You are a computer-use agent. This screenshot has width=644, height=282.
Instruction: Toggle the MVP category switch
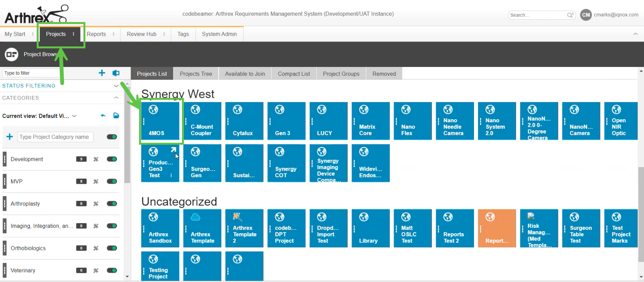tap(112, 181)
